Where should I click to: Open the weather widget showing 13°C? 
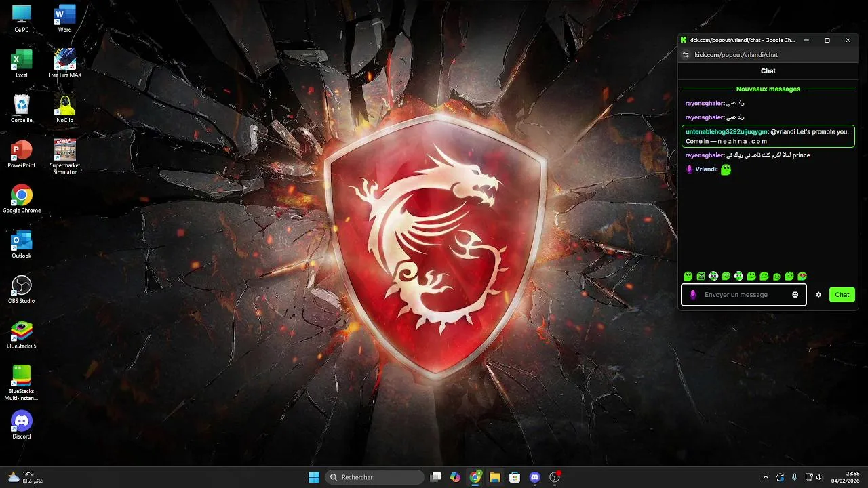pyautogui.click(x=24, y=477)
